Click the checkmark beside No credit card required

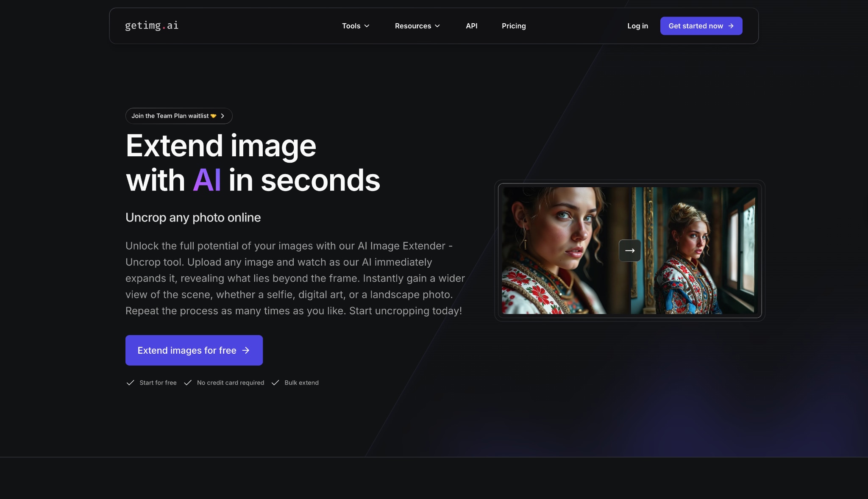(188, 383)
